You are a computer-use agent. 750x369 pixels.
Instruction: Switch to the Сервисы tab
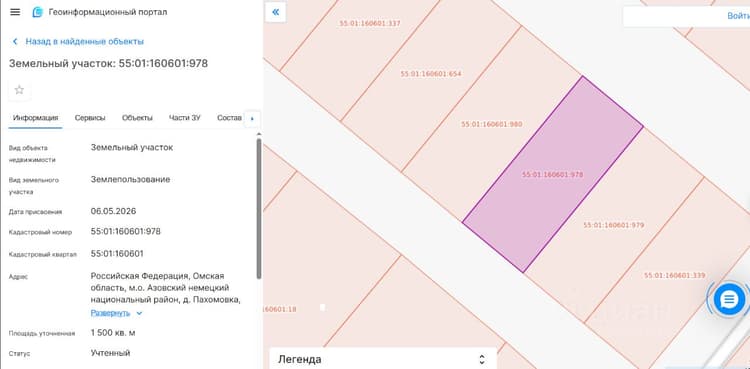[90, 118]
